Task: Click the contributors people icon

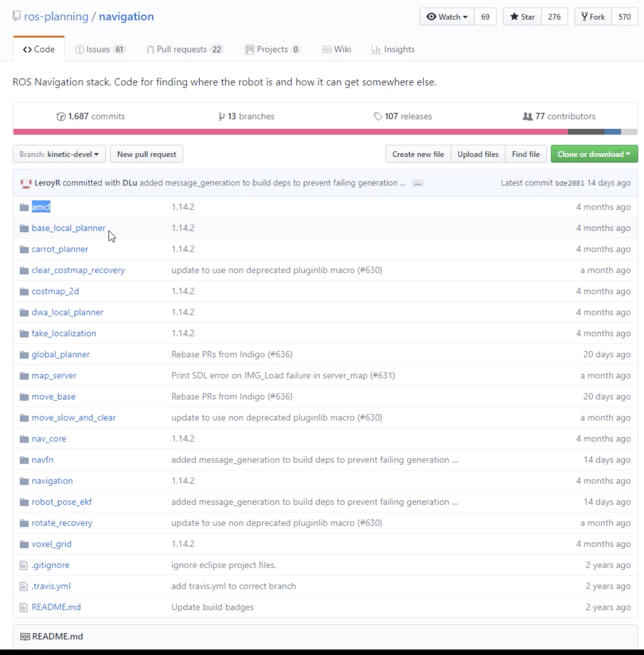Action: coord(528,116)
